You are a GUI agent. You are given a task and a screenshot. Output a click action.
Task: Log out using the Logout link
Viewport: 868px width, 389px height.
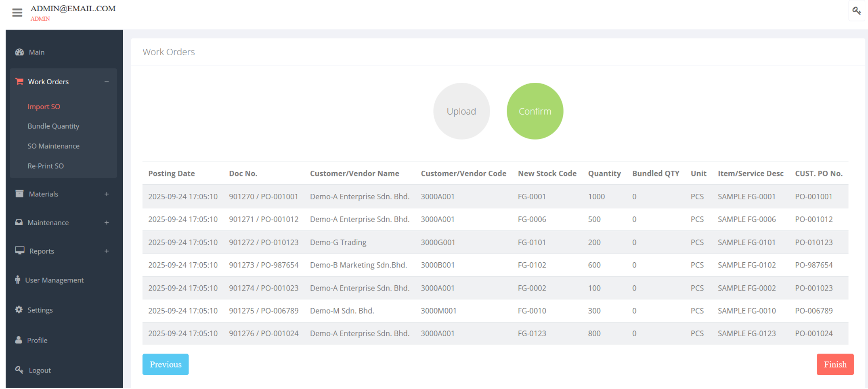click(40, 370)
